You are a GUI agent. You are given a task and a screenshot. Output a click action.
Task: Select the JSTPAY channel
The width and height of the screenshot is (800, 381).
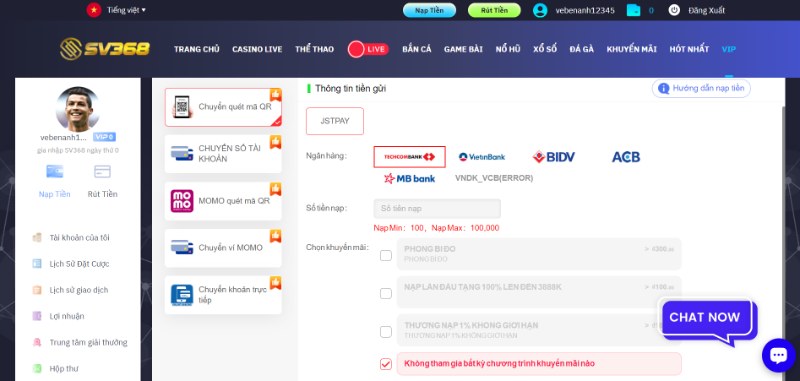tap(335, 121)
